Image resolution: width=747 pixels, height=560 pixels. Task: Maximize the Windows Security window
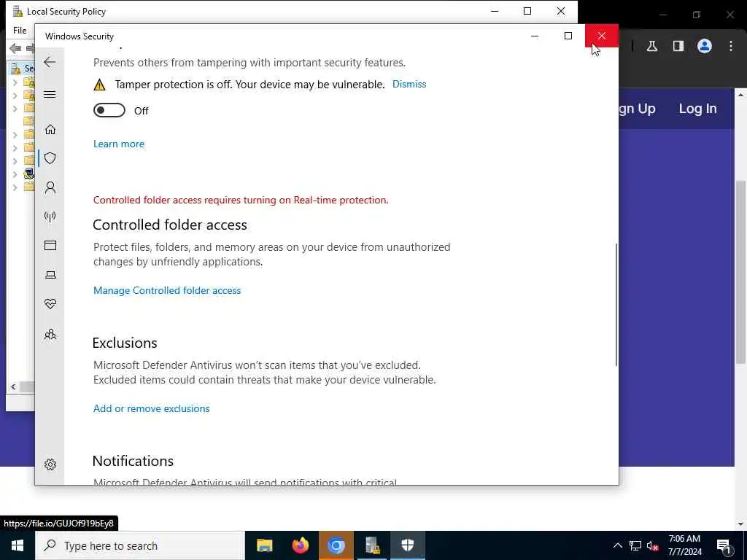point(568,36)
